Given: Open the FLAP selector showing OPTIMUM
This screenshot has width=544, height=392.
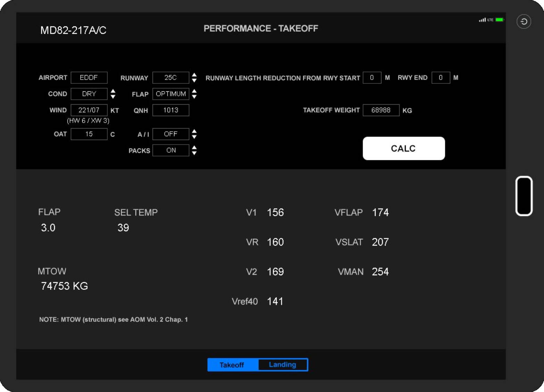Looking at the screenshot, I should click(x=171, y=94).
